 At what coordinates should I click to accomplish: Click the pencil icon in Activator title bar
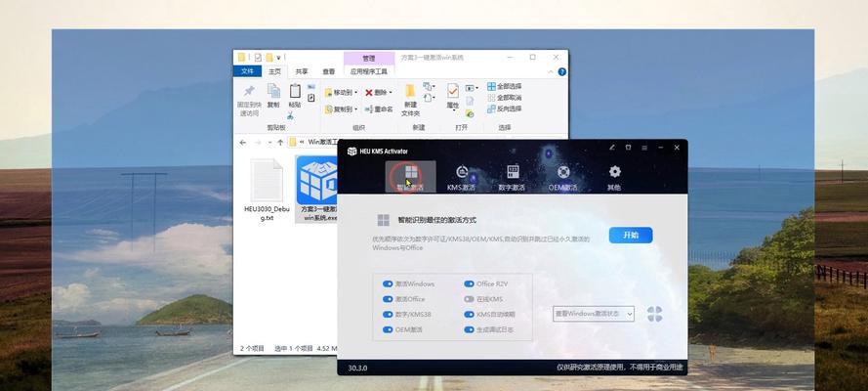pos(612,148)
